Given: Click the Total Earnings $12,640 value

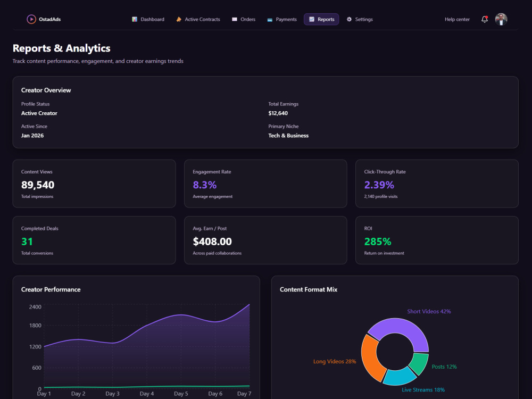Looking at the screenshot, I should tap(278, 113).
